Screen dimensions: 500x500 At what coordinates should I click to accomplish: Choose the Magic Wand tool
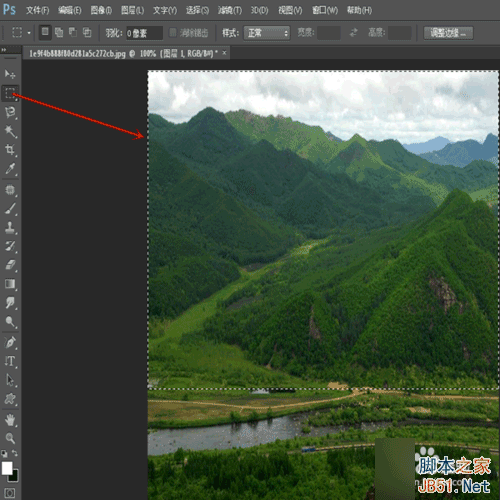[x=10, y=131]
